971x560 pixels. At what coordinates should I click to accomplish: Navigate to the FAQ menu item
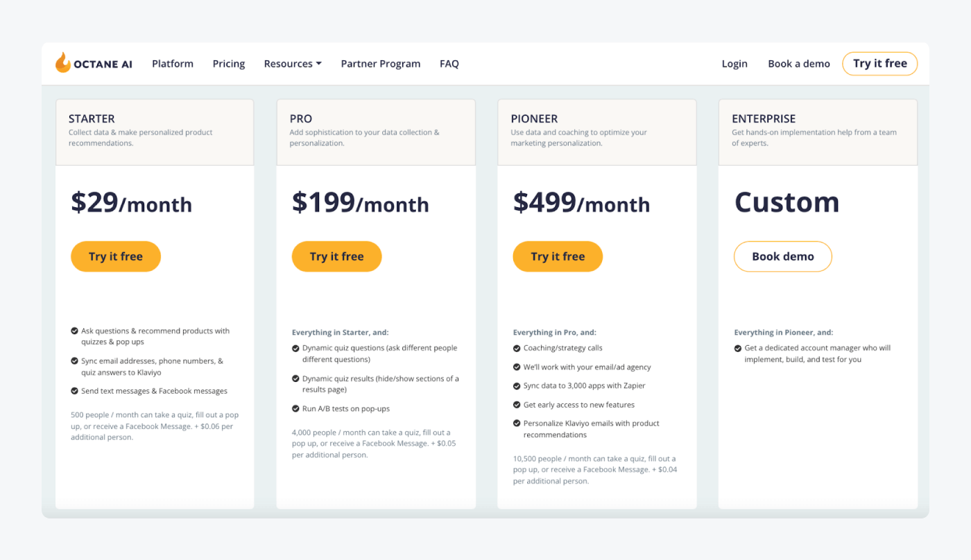pyautogui.click(x=449, y=63)
